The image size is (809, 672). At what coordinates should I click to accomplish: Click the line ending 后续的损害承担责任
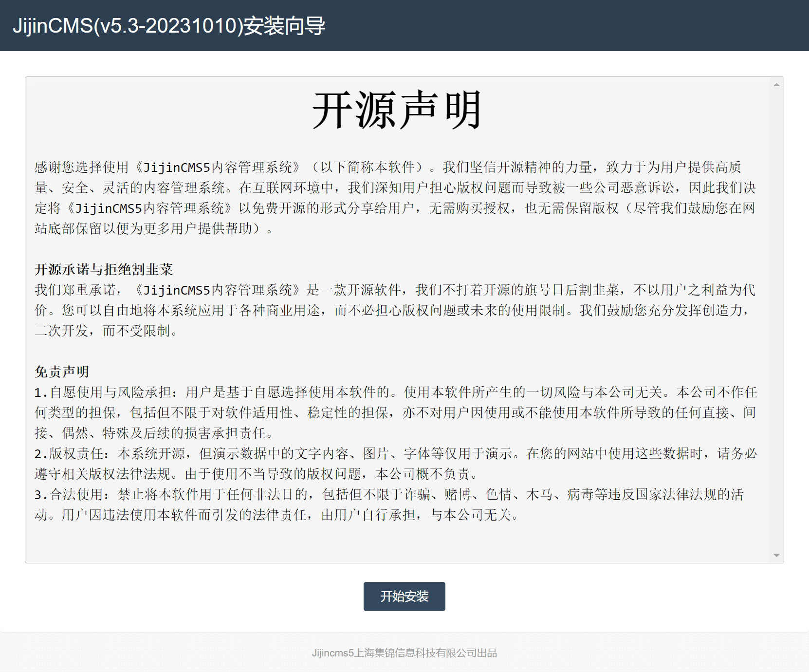coord(154,433)
